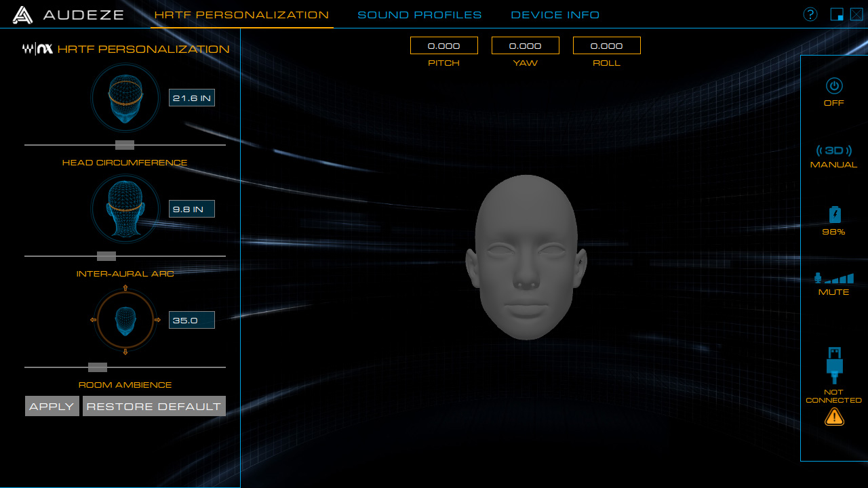The height and width of the screenshot is (488, 868).
Task: Click the yaw value field
Action: coord(526,45)
